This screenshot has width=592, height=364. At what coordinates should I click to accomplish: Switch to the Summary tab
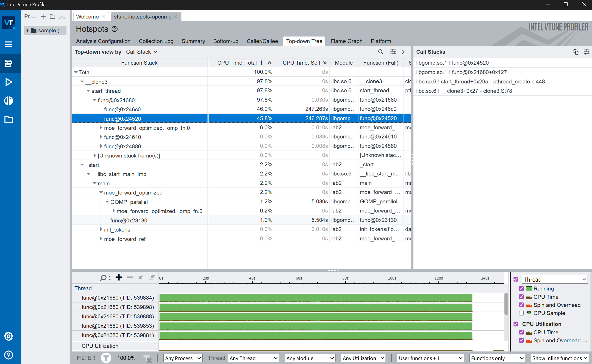click(x=193, y=41)
